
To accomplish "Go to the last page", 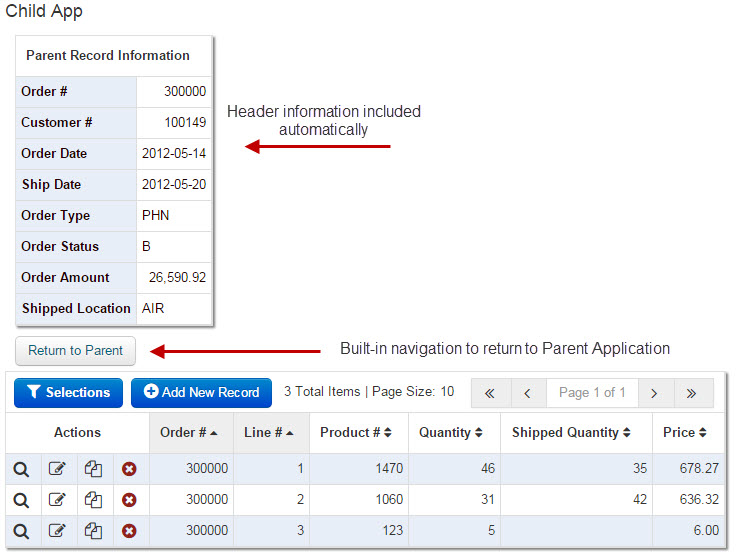I will (692, 393).
